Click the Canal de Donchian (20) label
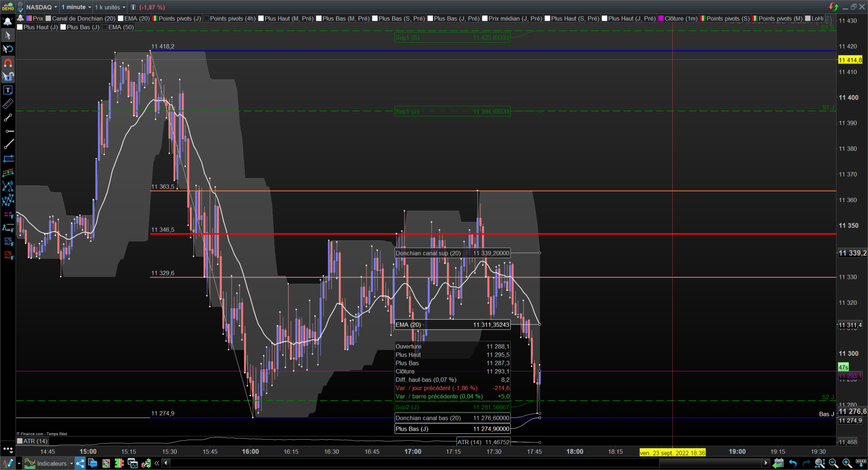The image size is (868, 470). [84, 19]
